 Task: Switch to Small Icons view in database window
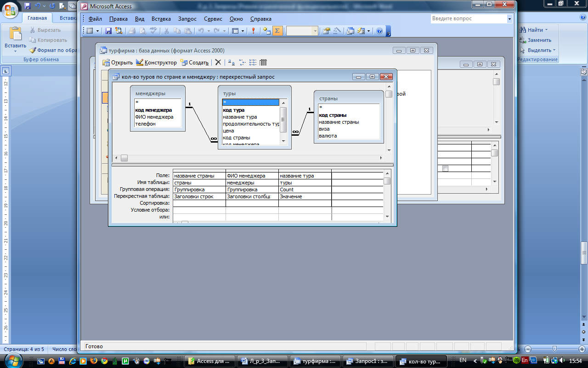(x=242, y=63)
